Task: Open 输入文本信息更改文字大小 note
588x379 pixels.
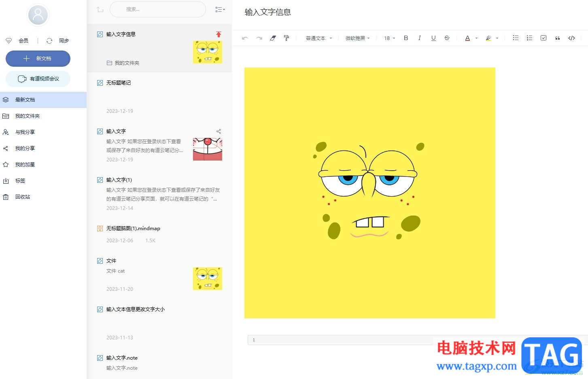Action: pos(159,324)
